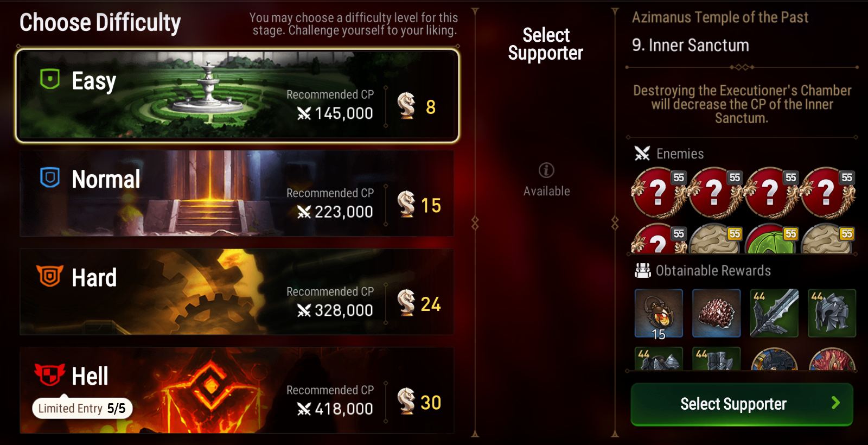This screenshot has width=868, height=445.
Task: Tap the Enemies section header
Action: coord(669,154)
